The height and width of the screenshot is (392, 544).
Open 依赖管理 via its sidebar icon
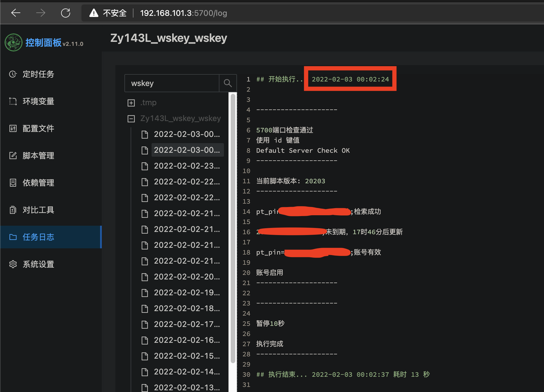(13, 182)
